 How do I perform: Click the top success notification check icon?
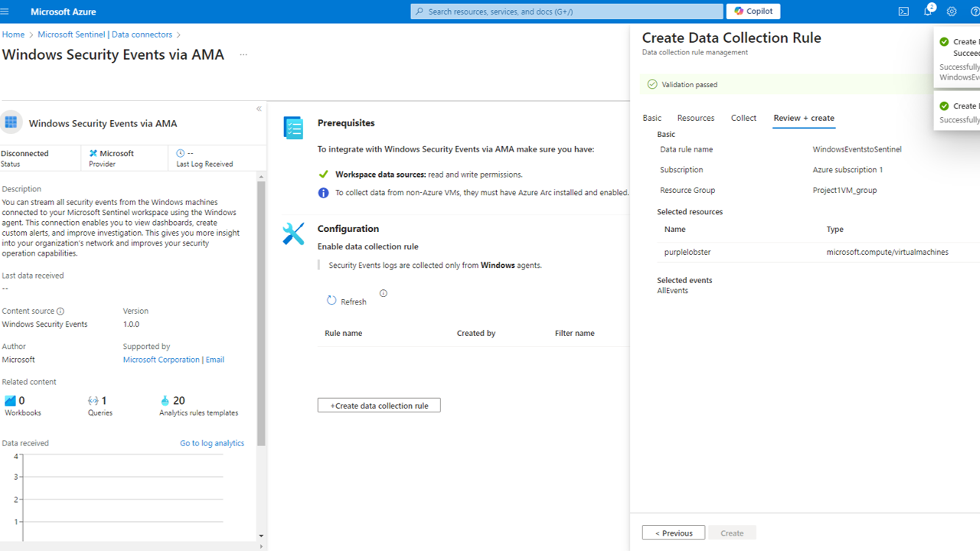point(944,42)
